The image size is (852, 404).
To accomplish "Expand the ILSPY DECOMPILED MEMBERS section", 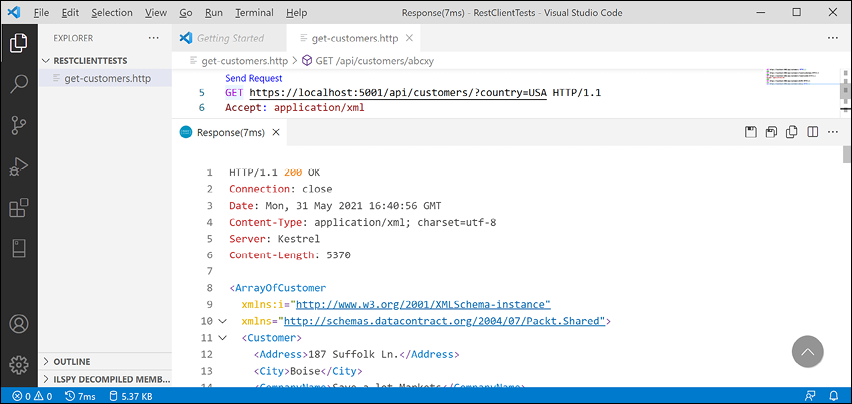I will coord(46,379).
